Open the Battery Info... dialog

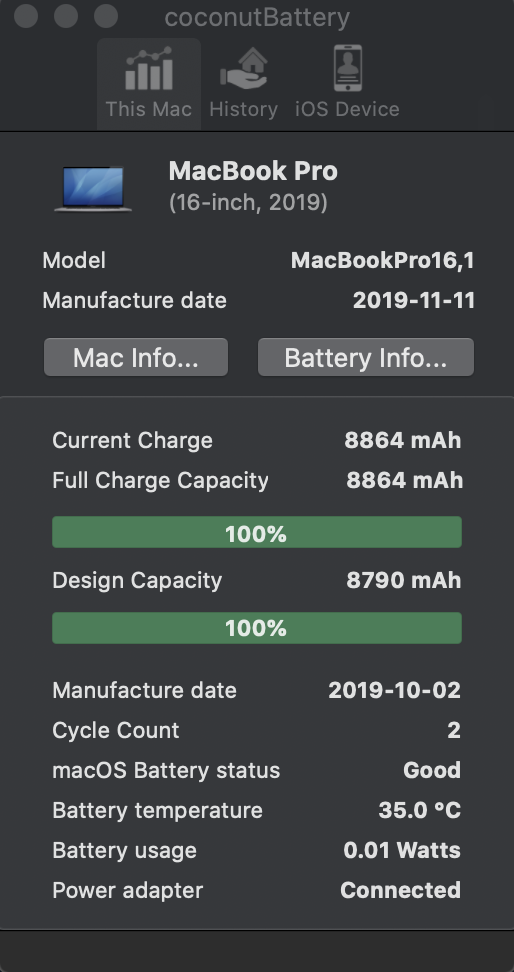pos(366,358)
